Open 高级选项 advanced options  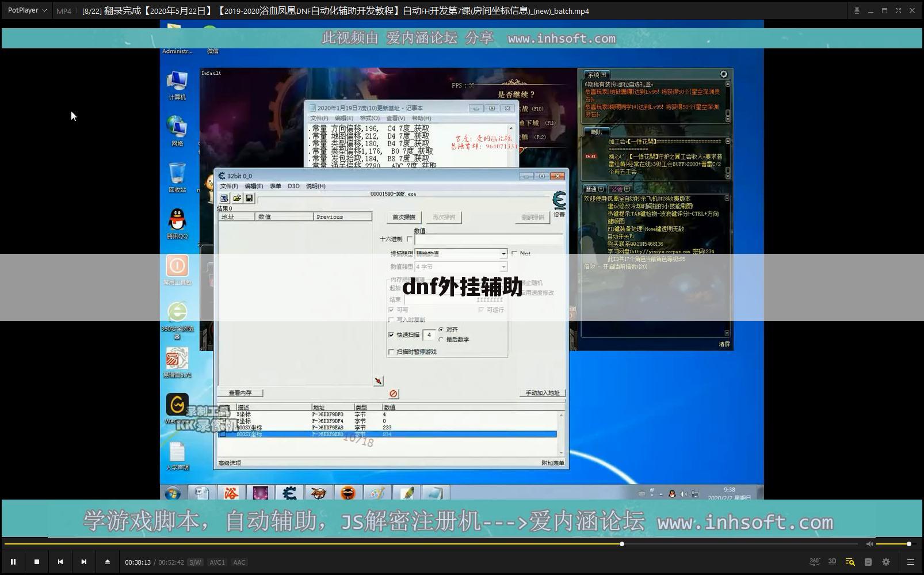pos(230,463)
